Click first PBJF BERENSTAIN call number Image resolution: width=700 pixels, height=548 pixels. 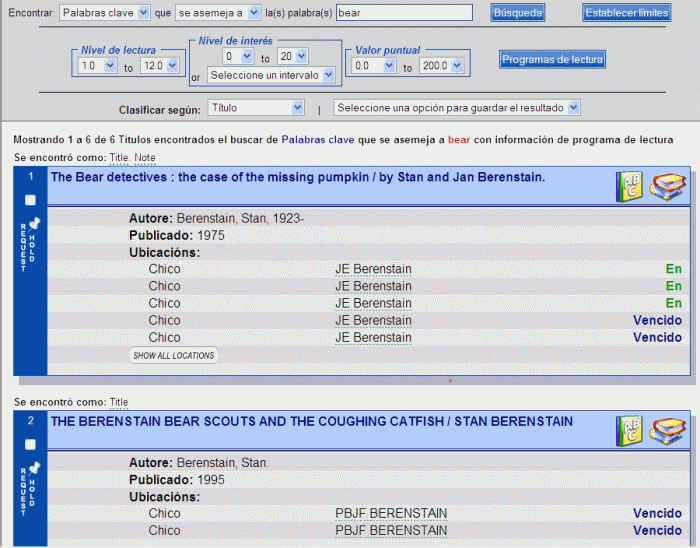391,513
